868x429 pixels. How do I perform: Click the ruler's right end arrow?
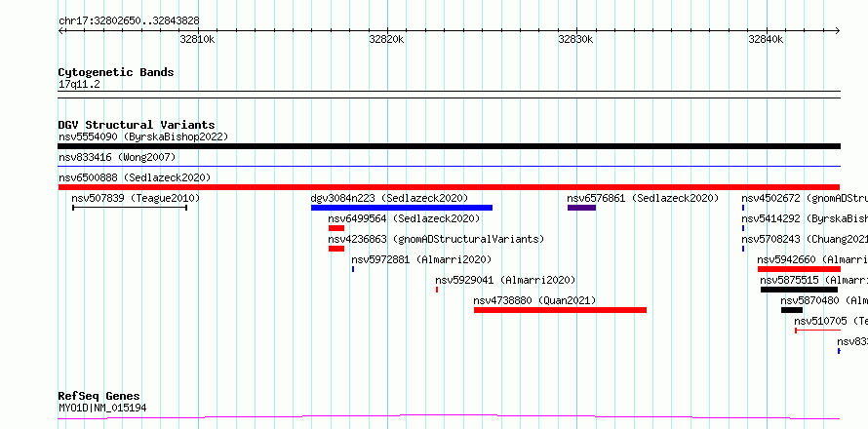point(837,30)
